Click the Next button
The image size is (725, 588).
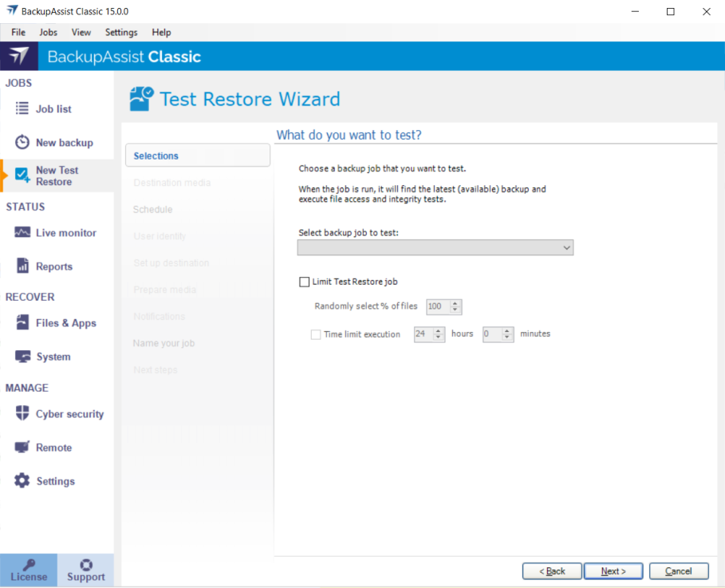pyautogui.click(x=613, y=571)
